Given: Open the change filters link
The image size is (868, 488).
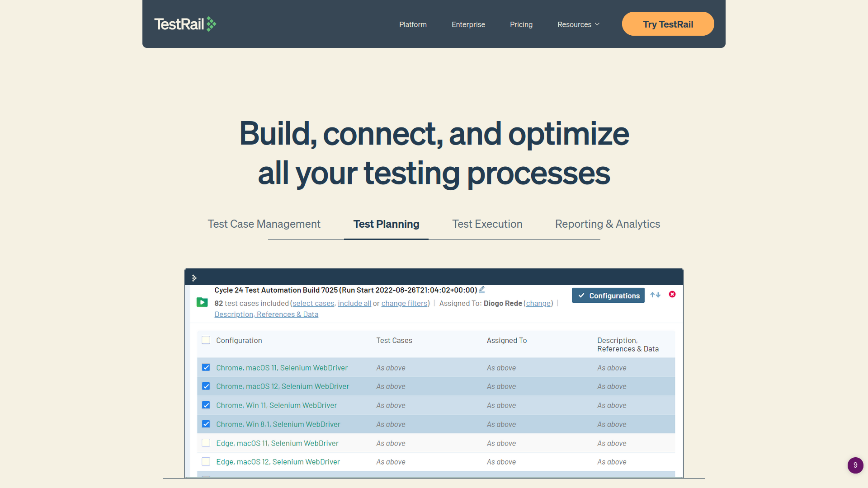Looking at the screenshot, I should pos(404,303).
